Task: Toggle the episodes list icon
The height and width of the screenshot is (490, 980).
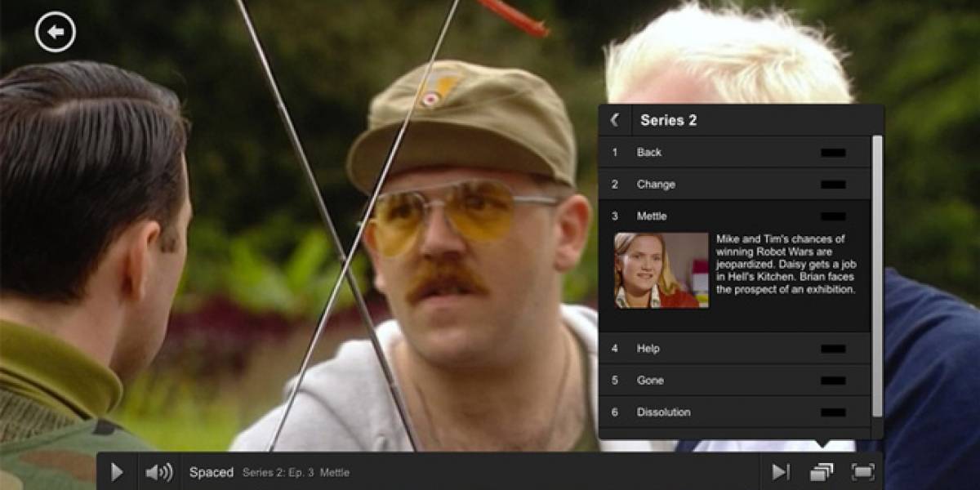Action: (822, 472)
